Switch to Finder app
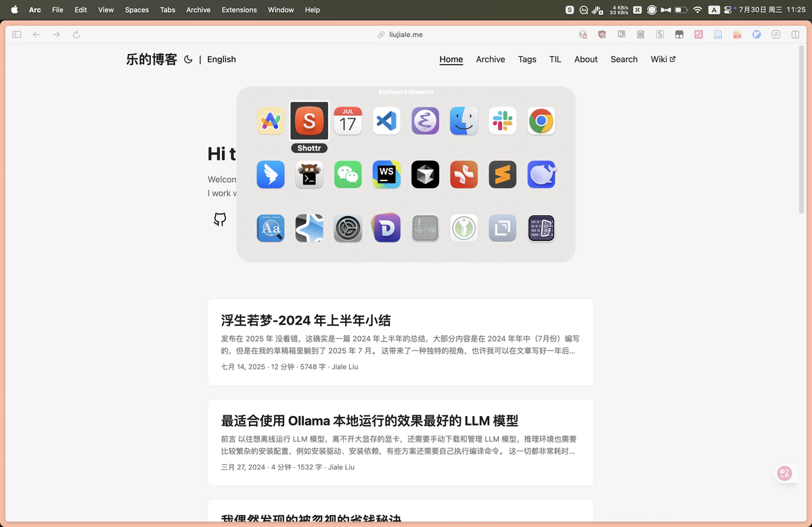The height and width of the screenshot is (527, 812). (x=464, y=121)
